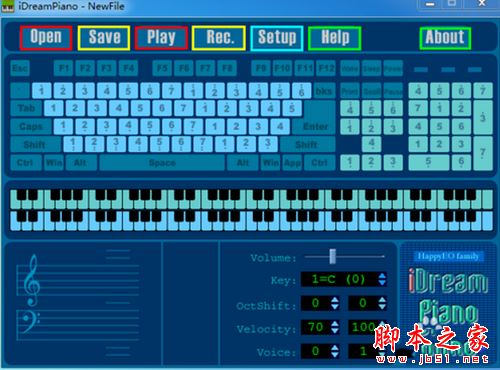Screen dimensions: 500x370
Task: Click the F11 virtual key
Action: (x=304, y=69)
